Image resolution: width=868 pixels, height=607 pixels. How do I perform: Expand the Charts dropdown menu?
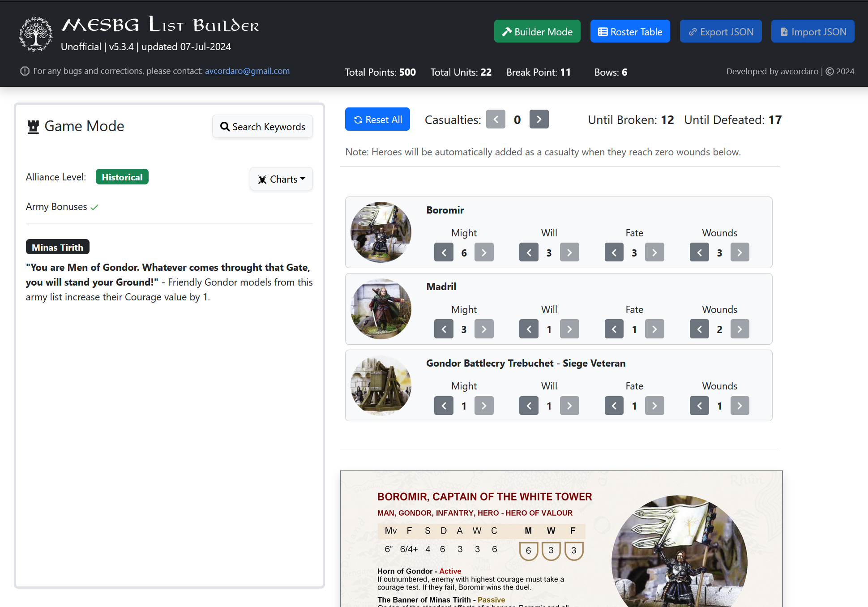[282, 179]
